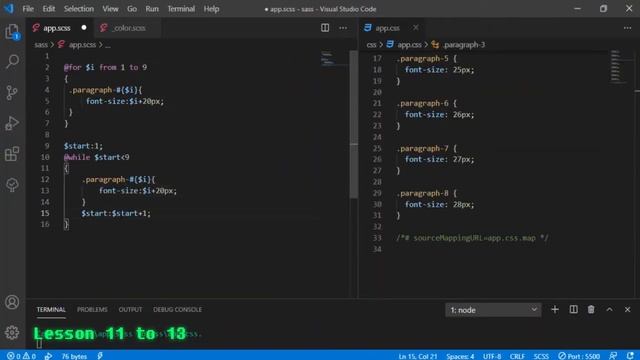
Task: Click the unsaved dot on app.scss tab
Action: [x=84, y=28]
